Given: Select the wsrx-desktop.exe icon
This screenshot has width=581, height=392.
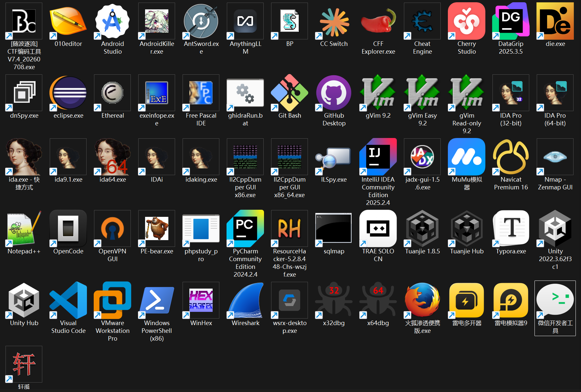Looking at the screenshot, I should pyautogui.click(x=290, y=300).
